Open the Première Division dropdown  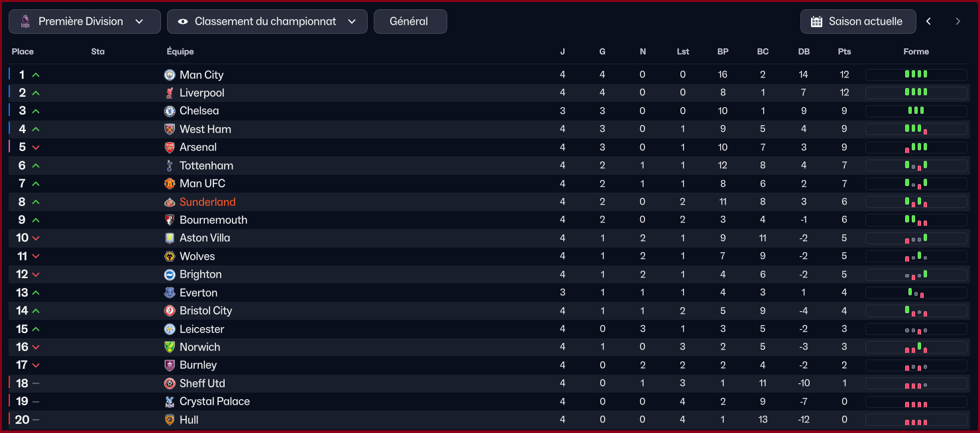pos(85,21)
